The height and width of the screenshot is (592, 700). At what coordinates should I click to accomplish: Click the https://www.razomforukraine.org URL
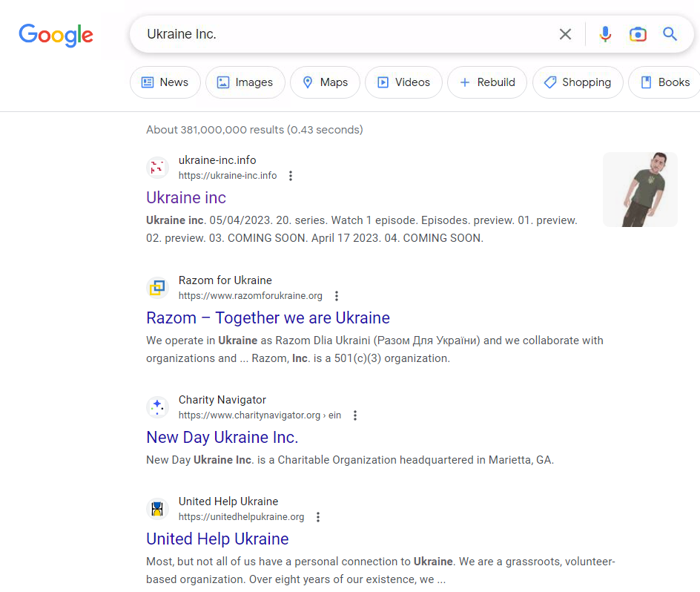coord(251,296)
